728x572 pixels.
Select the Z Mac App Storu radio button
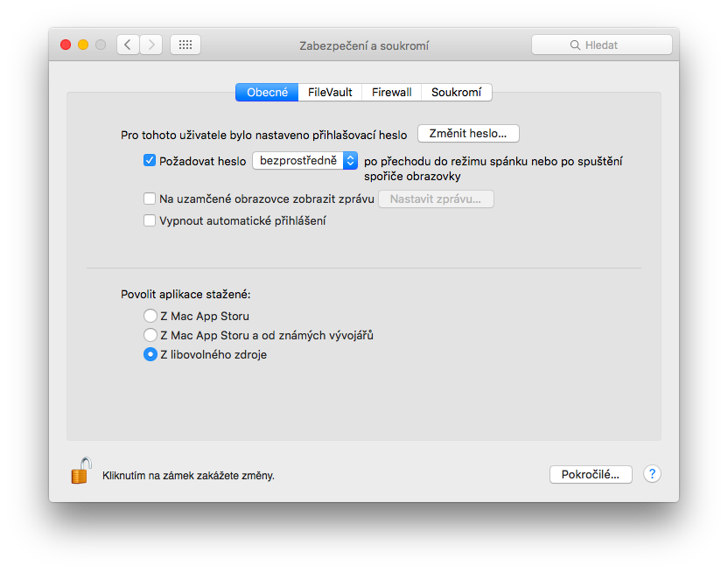tap(150, 316)
